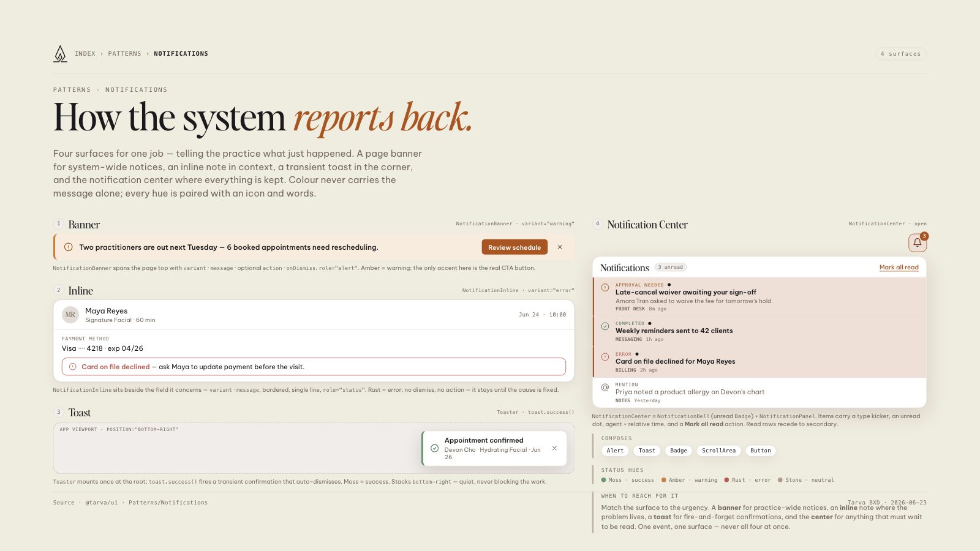980x551 pixels.
Task: Close the Appointment confirmed toast
Action: [x=554, y=448]
